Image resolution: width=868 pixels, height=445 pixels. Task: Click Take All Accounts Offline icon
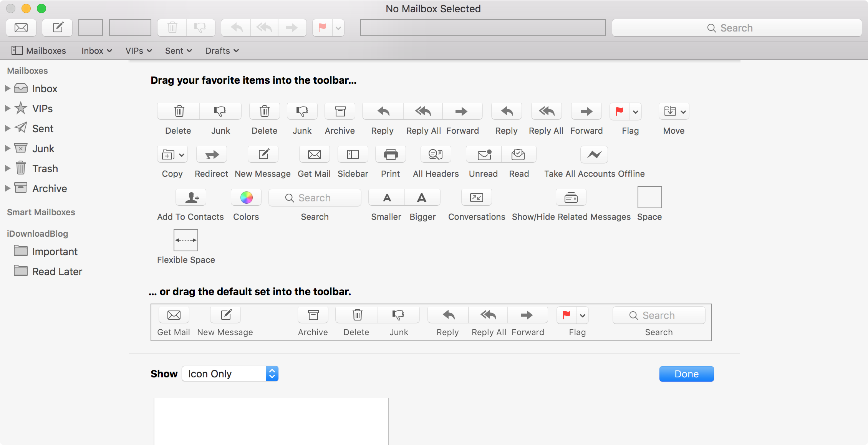[594, 154]
